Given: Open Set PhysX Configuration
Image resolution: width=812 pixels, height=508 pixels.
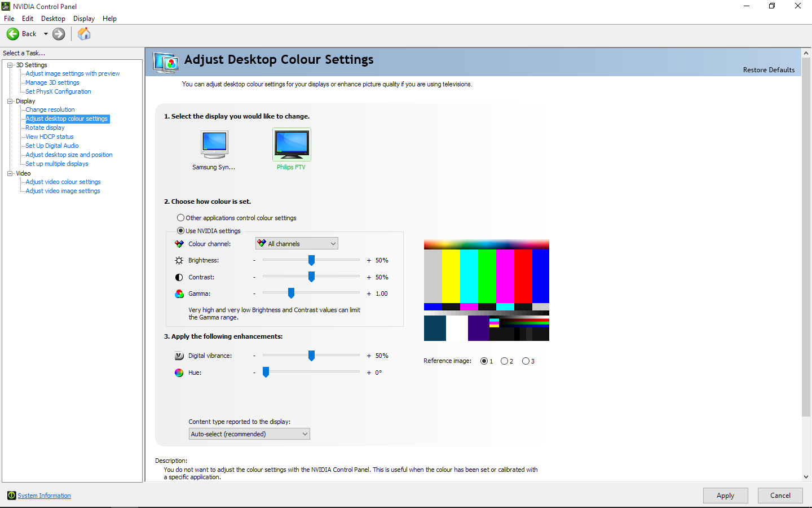Looking at the screenshot, I should tap(58, 91).
